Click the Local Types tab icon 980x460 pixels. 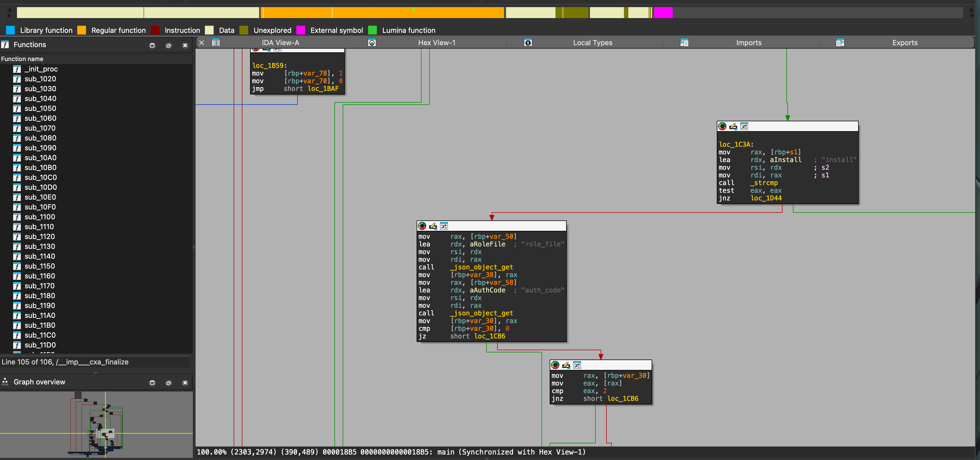coord(528,43)
